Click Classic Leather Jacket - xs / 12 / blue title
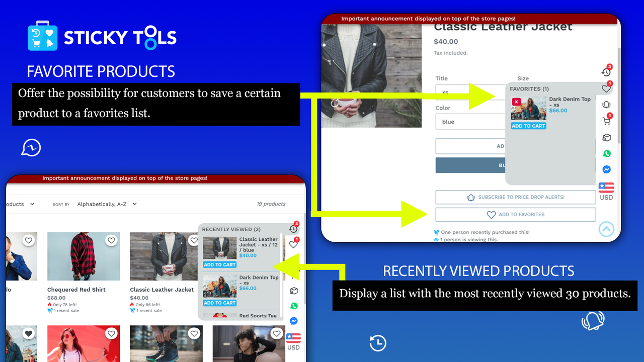This screenshot has height=362, width=644. (x=258, y=244)
